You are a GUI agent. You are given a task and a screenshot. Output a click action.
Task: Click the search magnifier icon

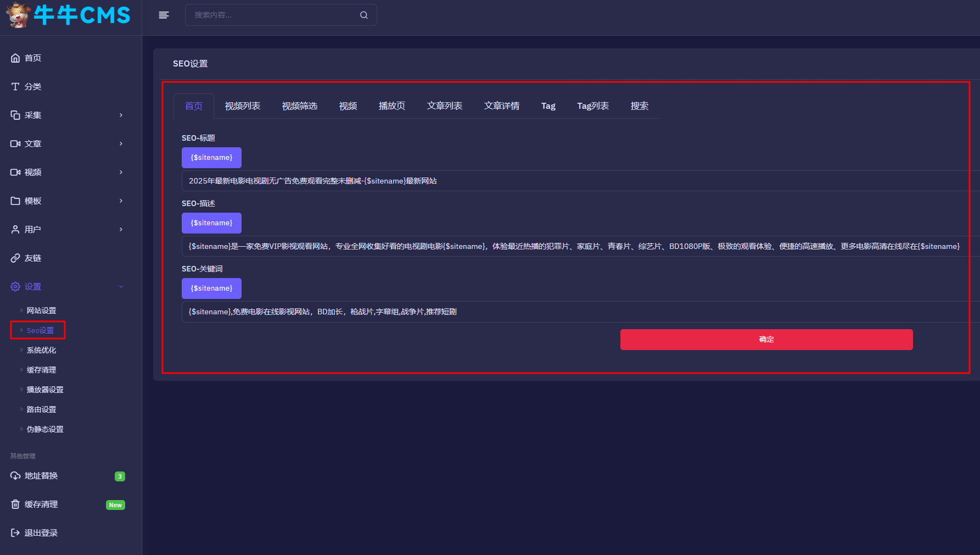pyautogui.click(x=363, y=15)
